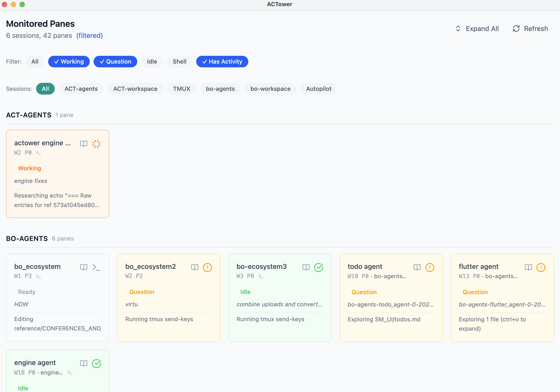Click 'virtu' description on bo_ecosystem2
The width and height of the screenshot is (560, 392).
tap(132, 304)
